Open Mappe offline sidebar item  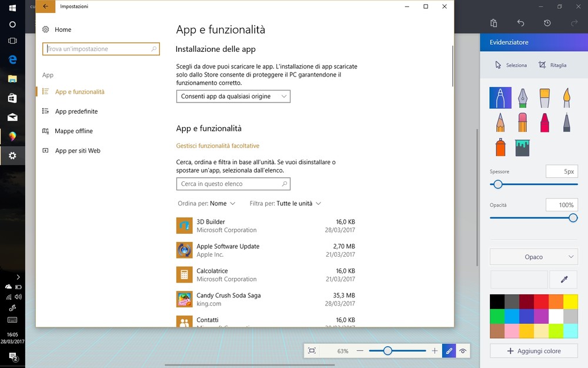(68, 131)
